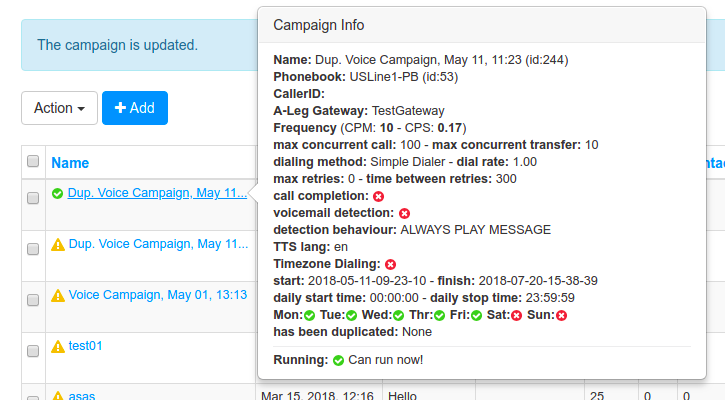Image resolution: width=725 pixels, height=400 pixels.
Task: Click the Campaign Info popover title
Action: click(319, 25)
